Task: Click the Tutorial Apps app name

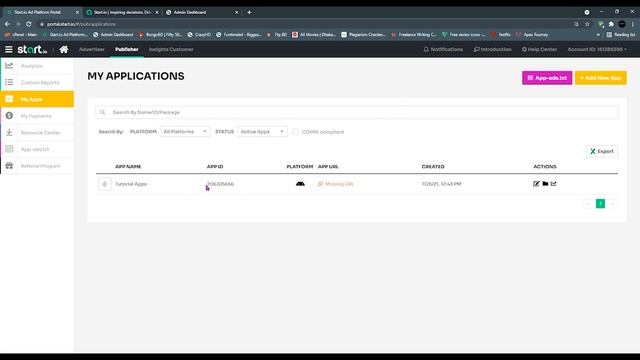Action: [131, 184]
